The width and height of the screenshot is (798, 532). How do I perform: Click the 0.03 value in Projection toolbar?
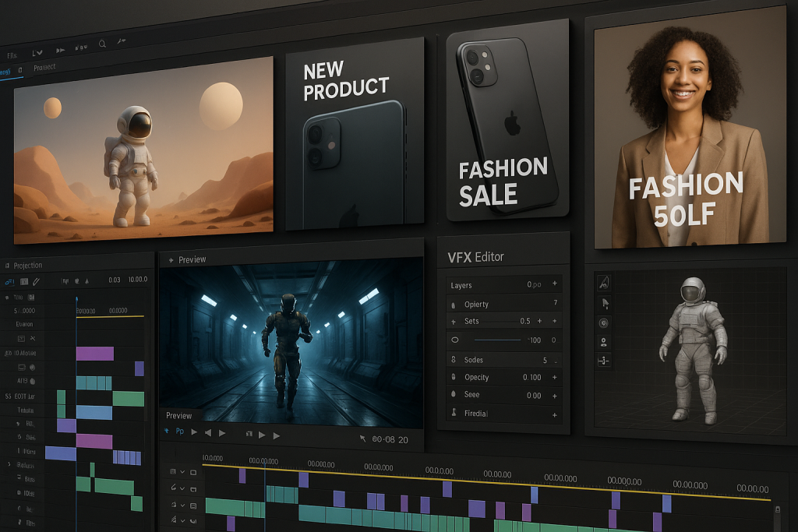(115, 280)
